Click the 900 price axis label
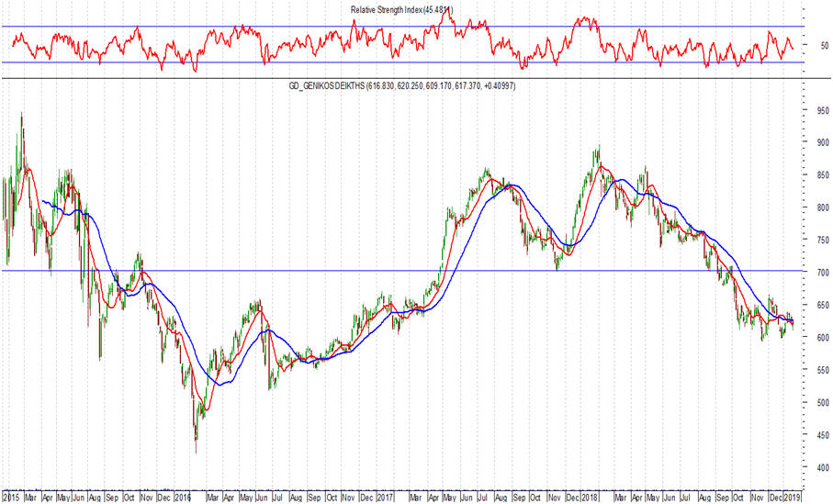 (x=822, y=142)
